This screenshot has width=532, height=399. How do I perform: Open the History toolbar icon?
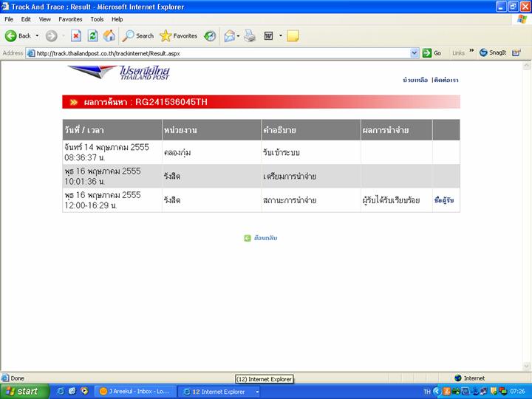coord(210,35)
